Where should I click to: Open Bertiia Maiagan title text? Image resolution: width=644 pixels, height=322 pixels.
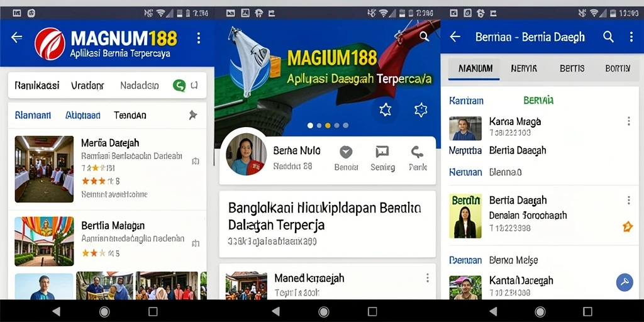(113, 226)
